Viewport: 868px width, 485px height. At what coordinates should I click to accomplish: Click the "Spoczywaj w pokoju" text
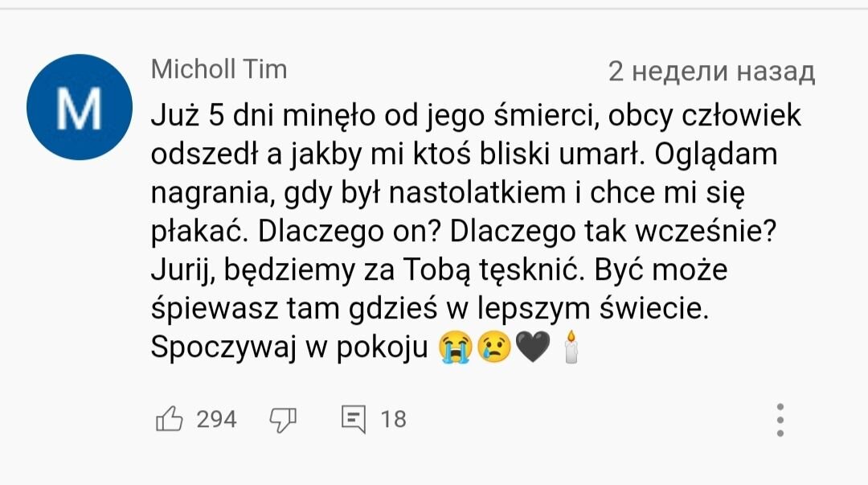[289, 347]
